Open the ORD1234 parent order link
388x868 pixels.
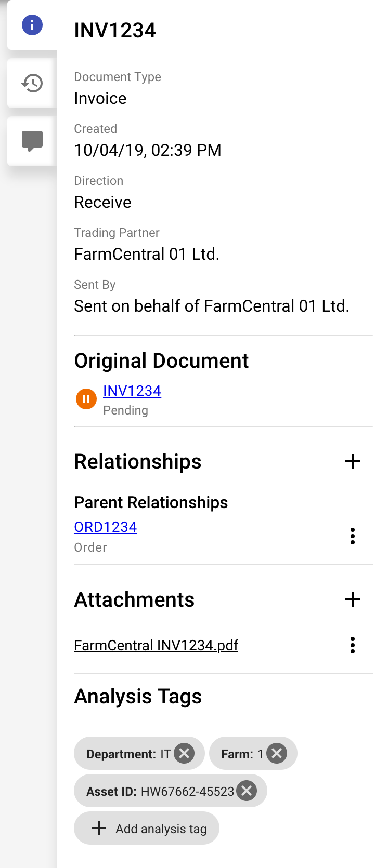tap(106, 527)
